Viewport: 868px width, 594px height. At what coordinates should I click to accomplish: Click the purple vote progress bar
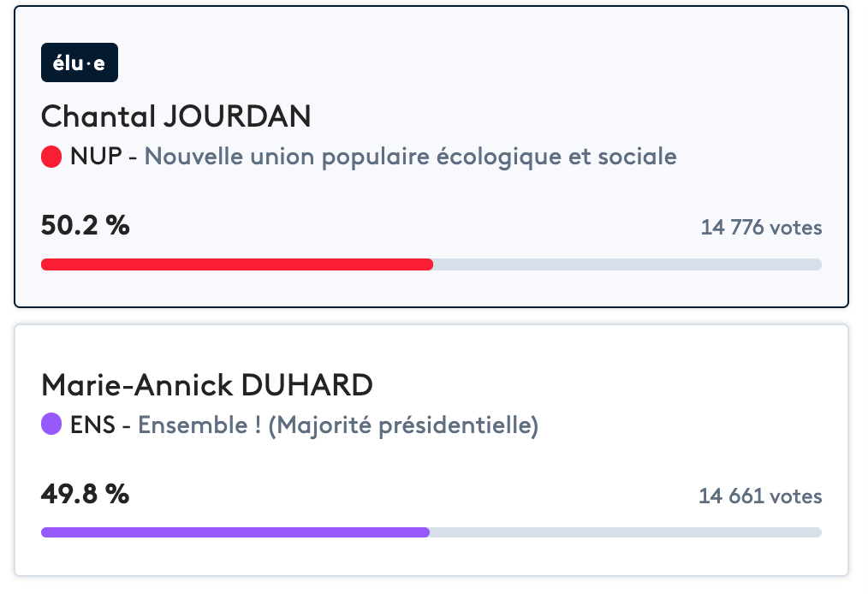[x=235, y=532]
